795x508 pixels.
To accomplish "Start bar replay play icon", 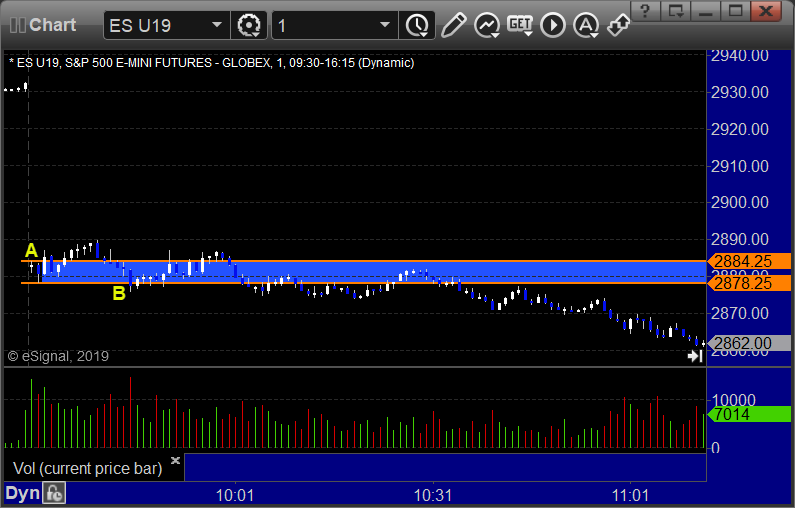I will coord(553,25).
